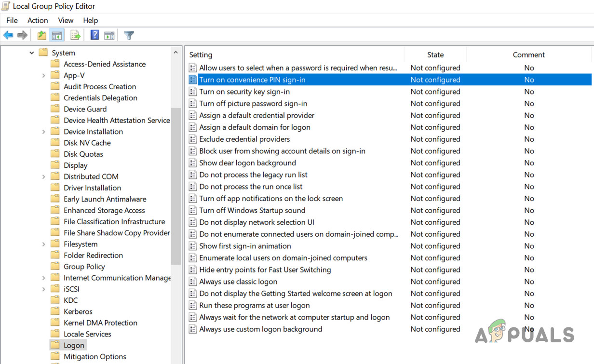594x364 pixels.
Task: Sort the list by the State column header
Action: point(435,55)
